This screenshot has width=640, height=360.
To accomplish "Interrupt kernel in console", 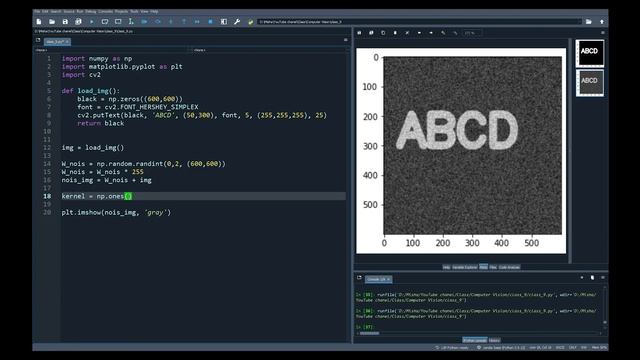I will [582, 278].
